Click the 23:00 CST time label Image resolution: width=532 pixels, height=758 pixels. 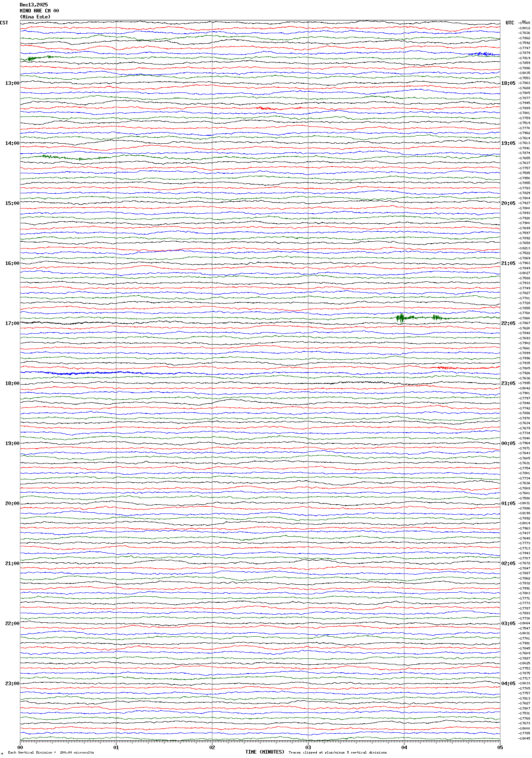pos(12,684)
